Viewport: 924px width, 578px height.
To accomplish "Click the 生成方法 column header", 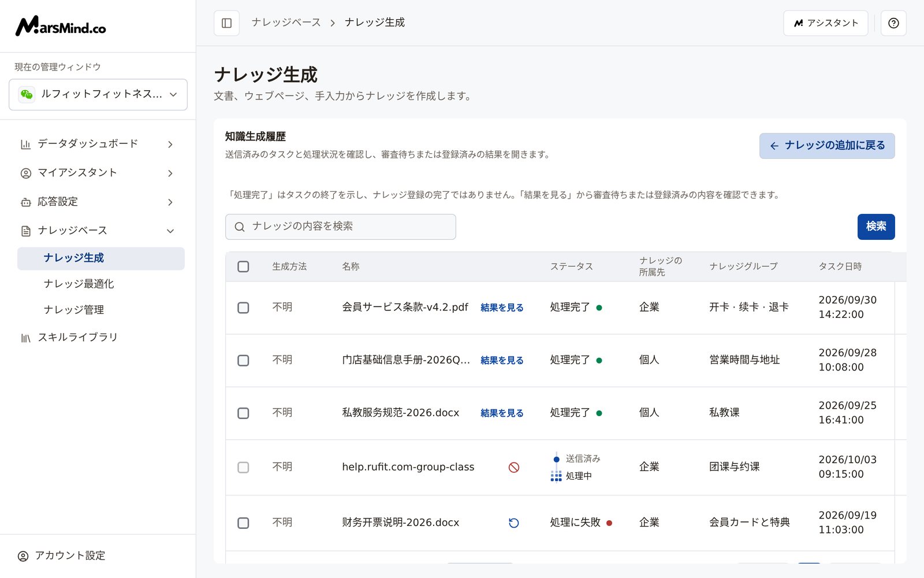I will coord(289,266).
